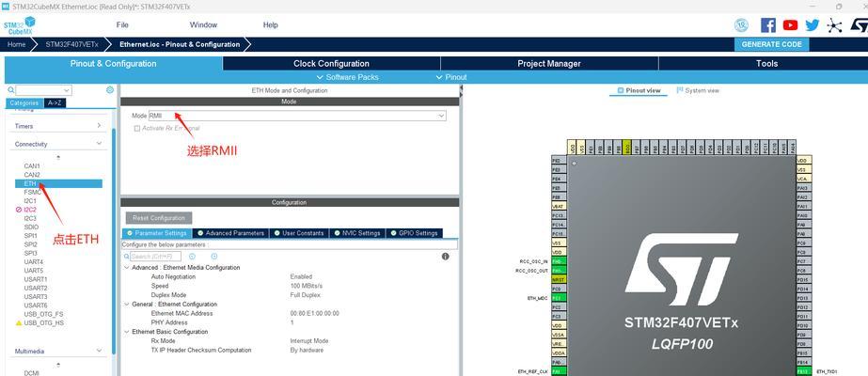Open the User Constants tab
Image resolution: width=868 pixels, height=376 pixels.
299,233
